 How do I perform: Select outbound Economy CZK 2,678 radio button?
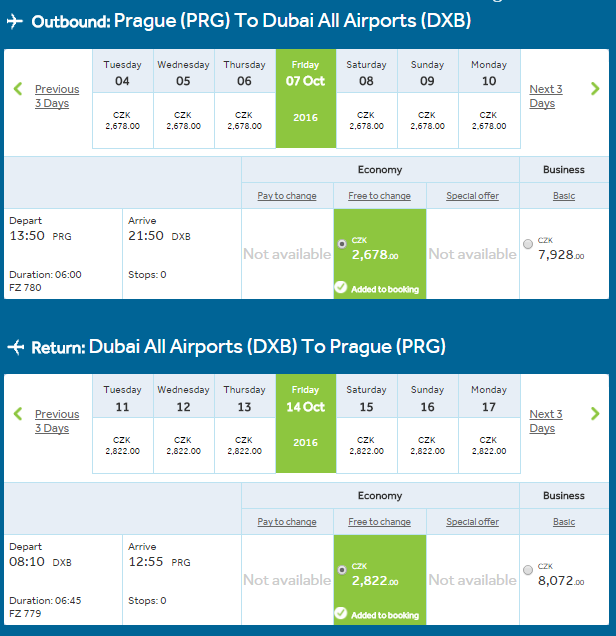click(342, 244)
